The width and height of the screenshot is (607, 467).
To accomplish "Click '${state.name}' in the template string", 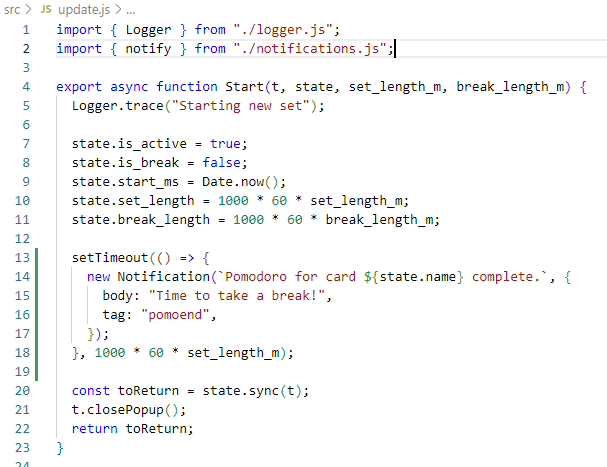I will coord(413,276).
